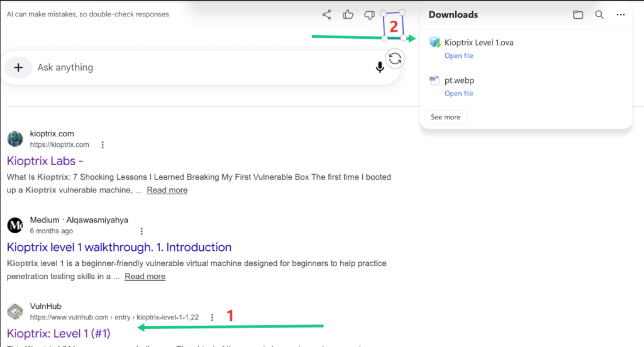Click '6 months ago' date text
The height and width of the screenshot is (347, 644).
(x=52, y=231)
